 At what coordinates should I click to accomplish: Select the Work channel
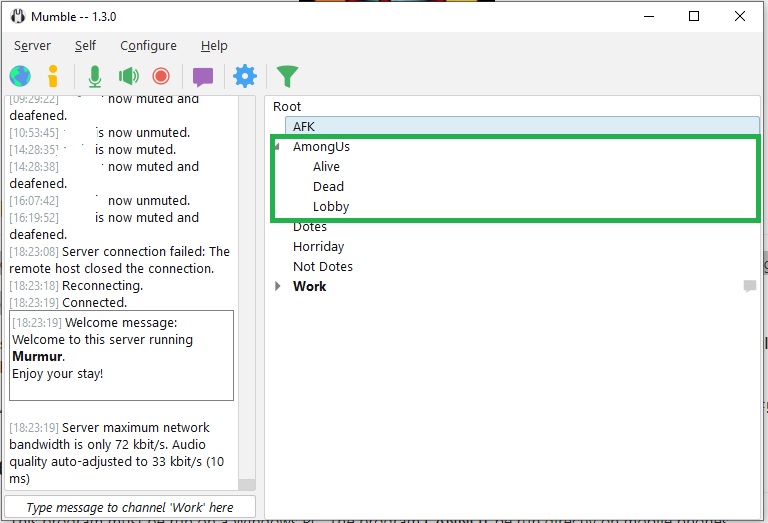(x=310, y=286)
